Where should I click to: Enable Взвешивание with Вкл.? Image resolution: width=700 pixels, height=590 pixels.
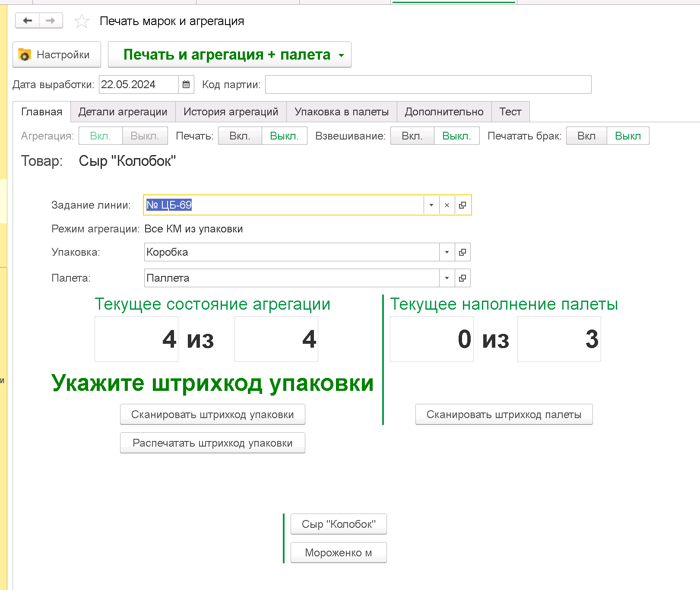click(x=412, y=136)
